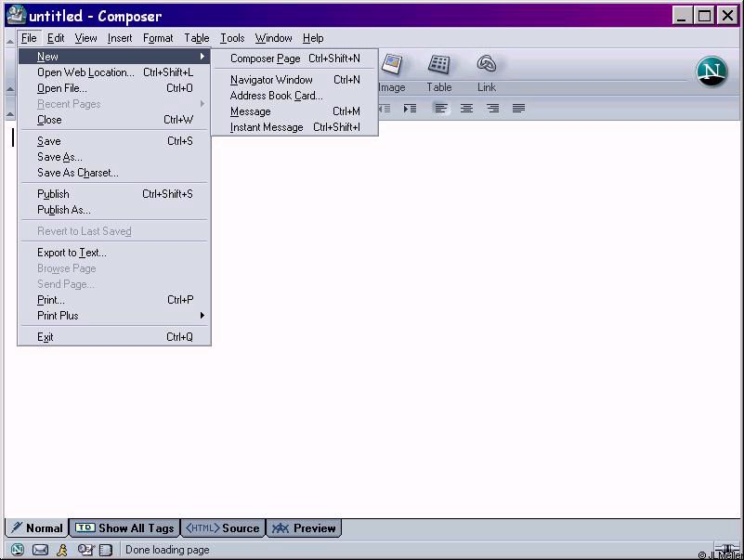Align text right using the toolbar icon
This screenshot has width=744, height=560.
492,109
